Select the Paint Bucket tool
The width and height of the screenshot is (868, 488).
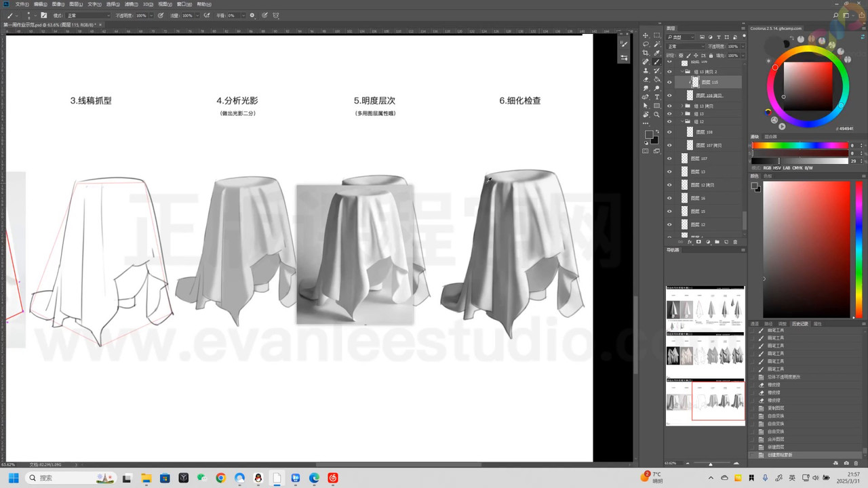[657, 79]
